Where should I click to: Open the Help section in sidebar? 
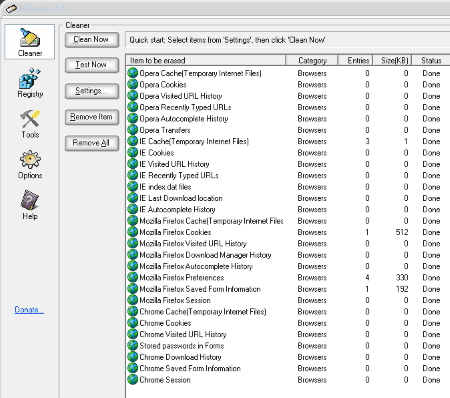tap(30, 205)
